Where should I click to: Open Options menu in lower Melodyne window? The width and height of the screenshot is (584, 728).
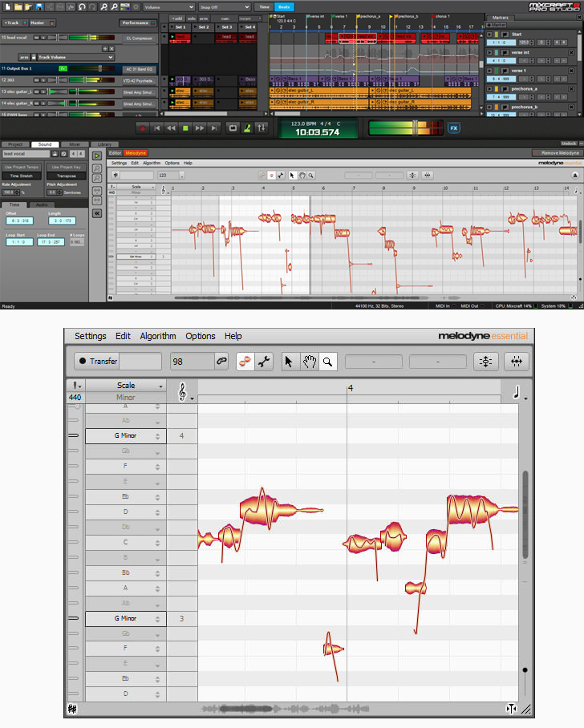(x=201, y=336)
